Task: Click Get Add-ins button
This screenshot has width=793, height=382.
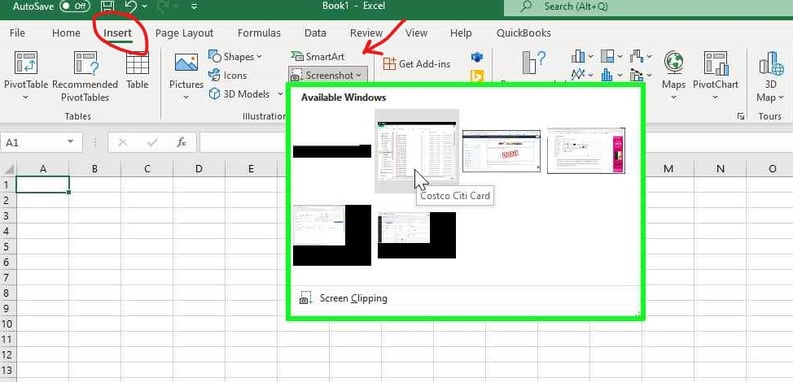Action: click(x=417, y=64)
